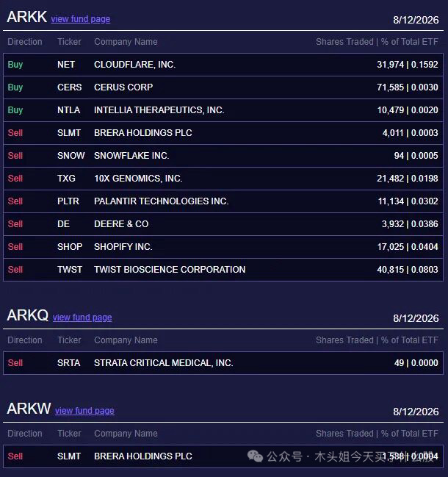This screenshot has width=448, height=477.
Task: Click SNOWFLAKE INC. company name
Action: click(x=131, y=156)
